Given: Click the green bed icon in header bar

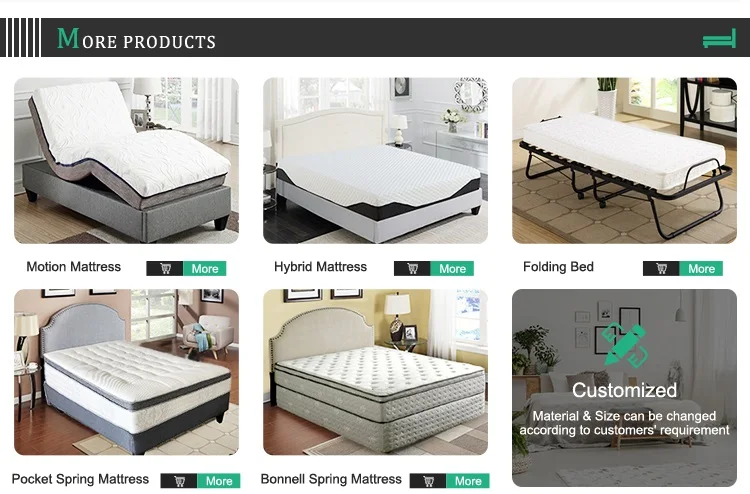Looking at the screenshot, I should point(719,38).
